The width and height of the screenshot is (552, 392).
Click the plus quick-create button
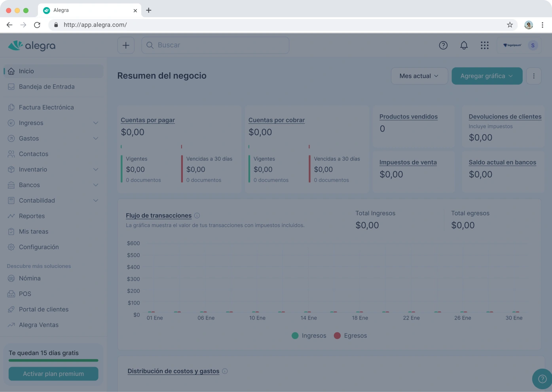pos(126,45)
